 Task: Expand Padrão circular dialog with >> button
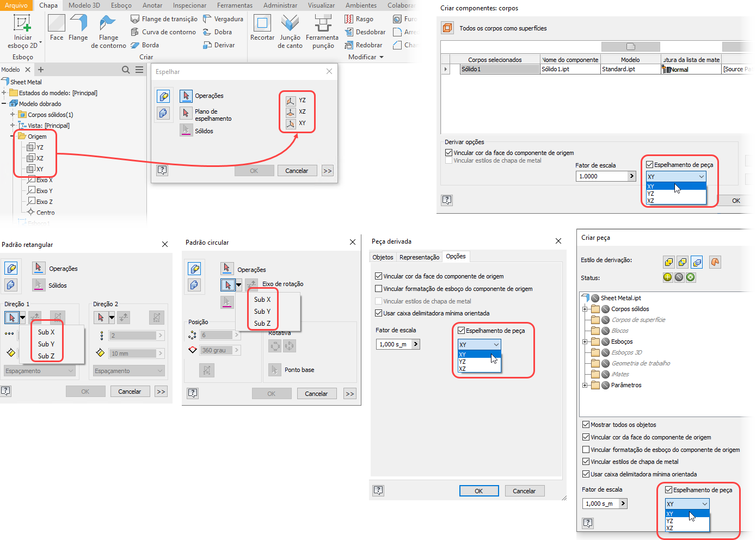(x=350, y=394)
